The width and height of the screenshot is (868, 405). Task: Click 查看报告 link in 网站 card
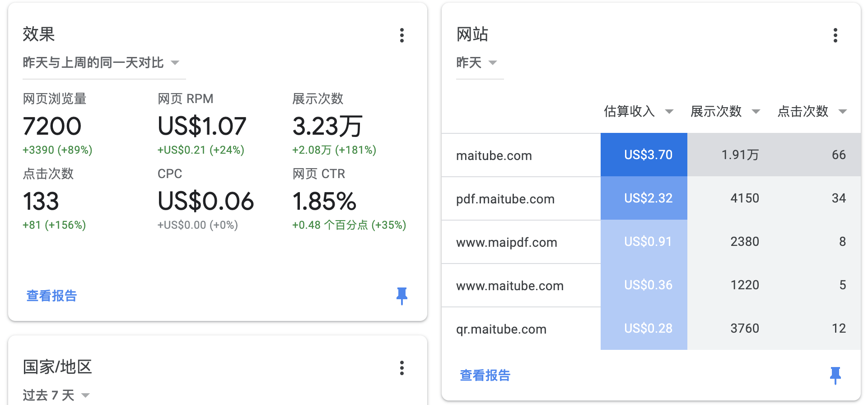point(485,375)
